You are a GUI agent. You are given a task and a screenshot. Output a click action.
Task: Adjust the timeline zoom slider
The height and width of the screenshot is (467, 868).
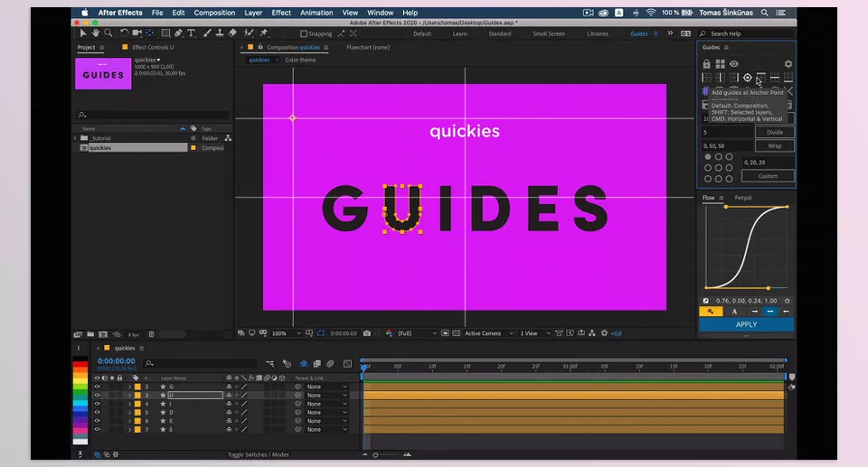tap(375, 455)
